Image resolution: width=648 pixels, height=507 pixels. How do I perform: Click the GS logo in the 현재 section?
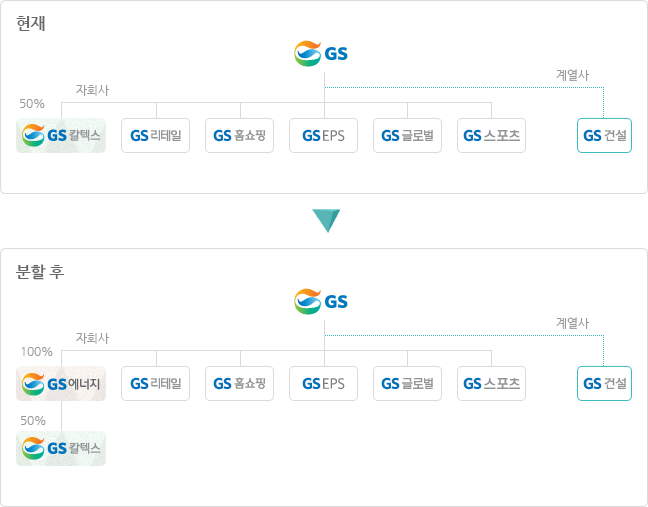point(322,53)
